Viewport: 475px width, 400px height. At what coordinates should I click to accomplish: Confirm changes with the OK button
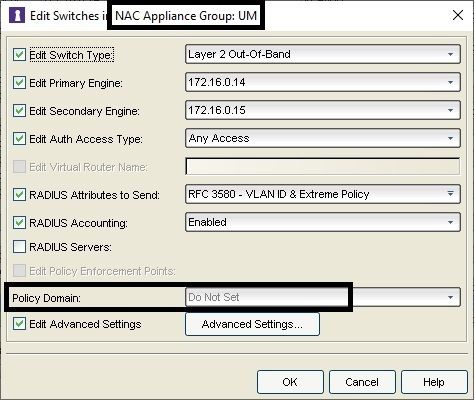(290, 382)
